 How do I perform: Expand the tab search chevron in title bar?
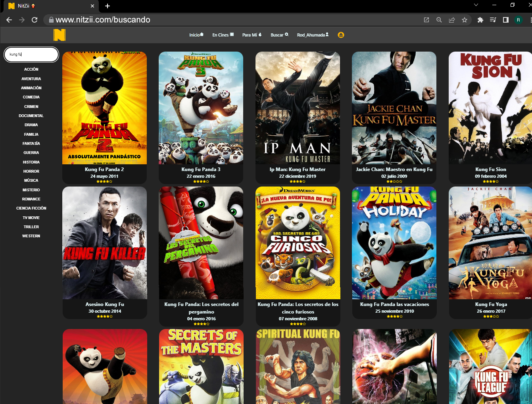tap(476, 5)
